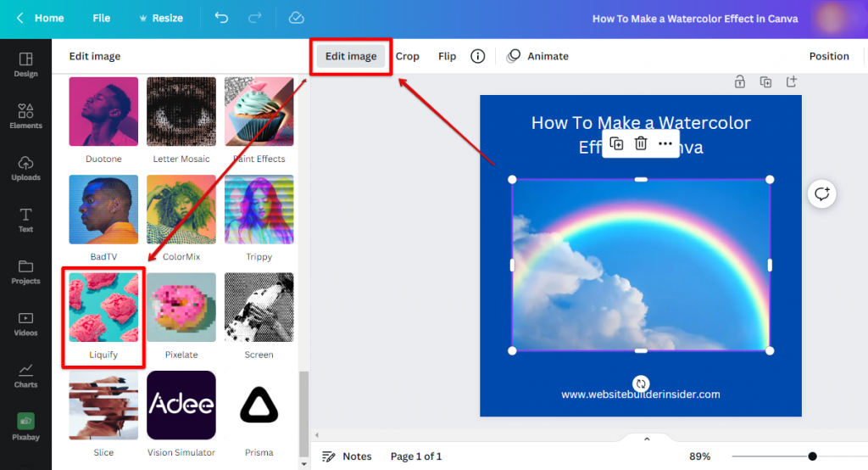Open the Vision Simulator app
This screenshot has width=868, height=470.
click(x=181, y=406)
